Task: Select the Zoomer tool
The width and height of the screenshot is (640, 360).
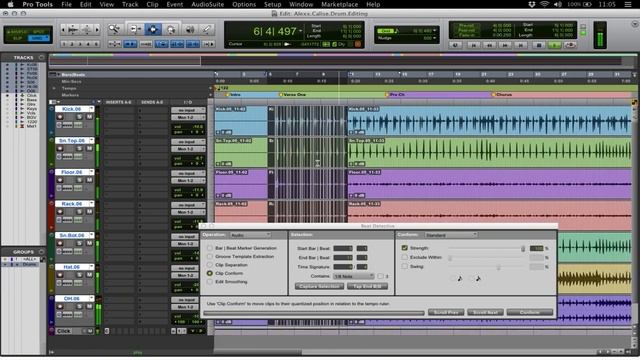Action: 115,29
